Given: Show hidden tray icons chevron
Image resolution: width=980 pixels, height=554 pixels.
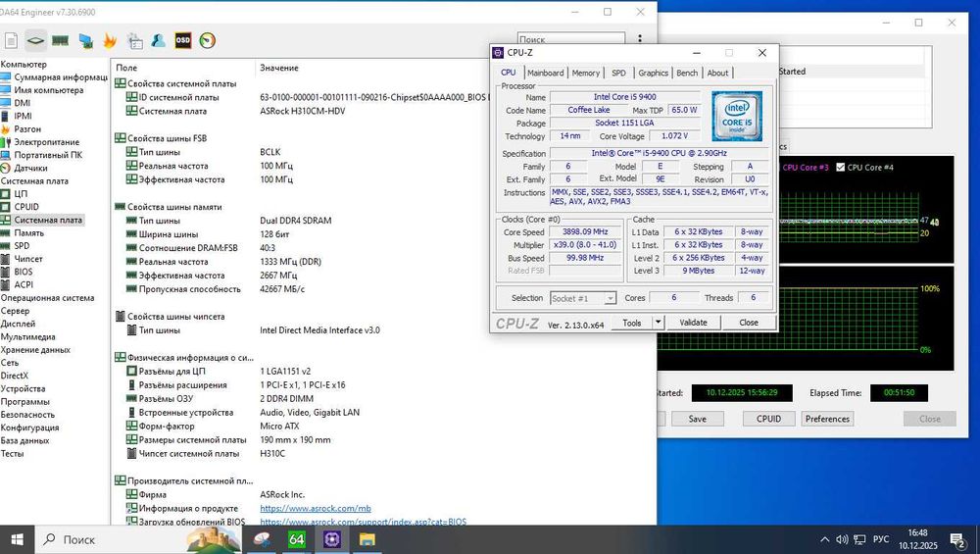Looking at the screenshot, I should (x=824, y=539).
